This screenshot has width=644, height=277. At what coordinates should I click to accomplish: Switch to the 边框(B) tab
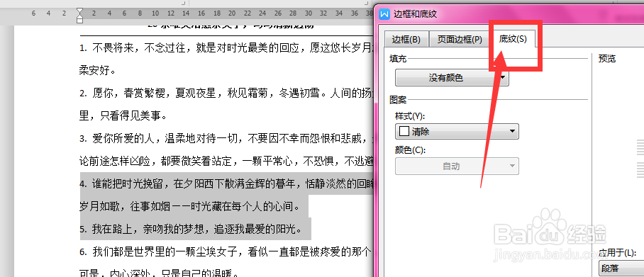(x=406, y=40)
